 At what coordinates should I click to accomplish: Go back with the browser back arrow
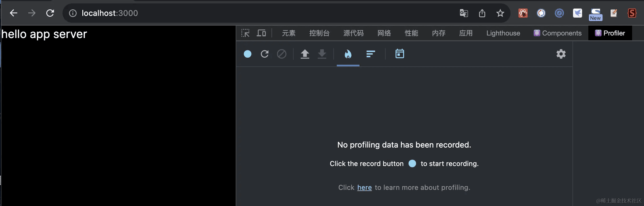[x=14, y=13]
